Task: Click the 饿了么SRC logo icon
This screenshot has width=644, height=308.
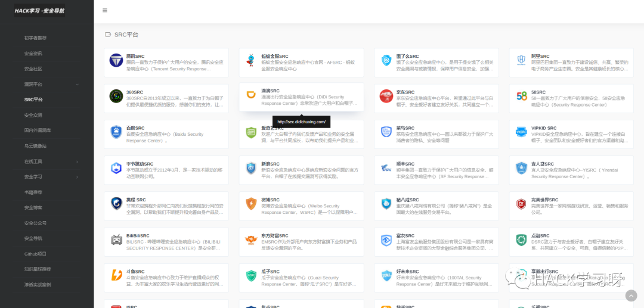Action: 386,60
